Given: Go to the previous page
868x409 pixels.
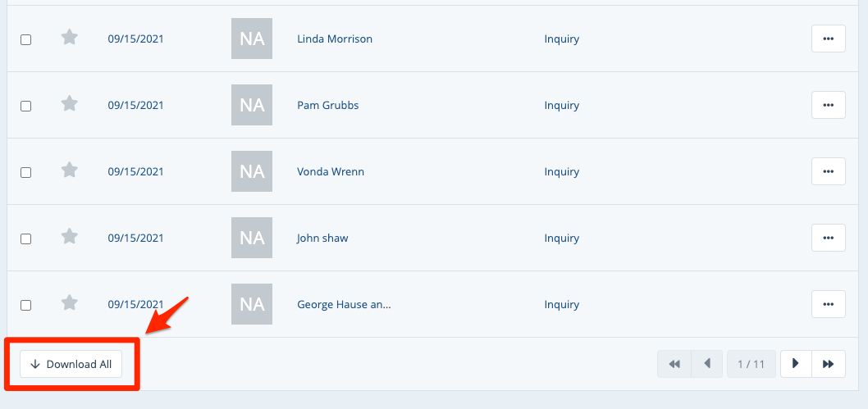Looking at the screenshot, I should coord(707,364).
